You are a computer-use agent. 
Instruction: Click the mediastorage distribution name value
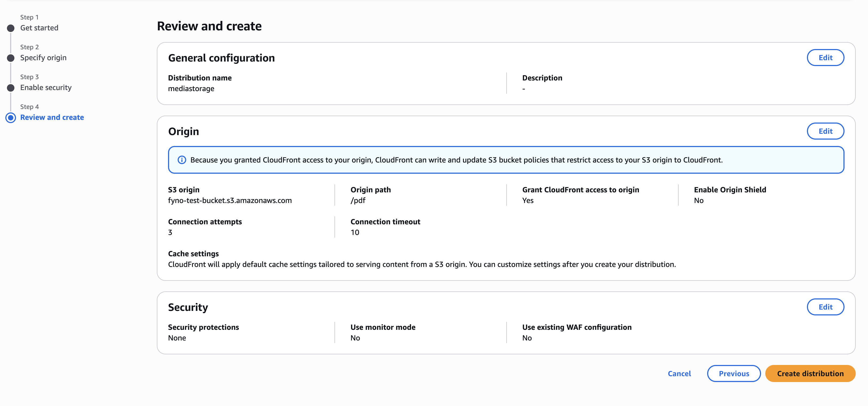click(191, 89)
